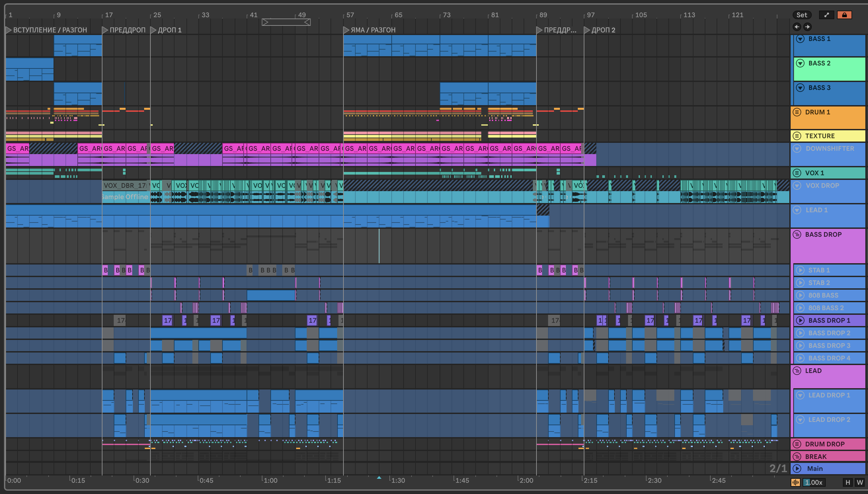Screen dimensions: 868x494
Task: Click the H optimize height button
Action: tap(848, 482)
